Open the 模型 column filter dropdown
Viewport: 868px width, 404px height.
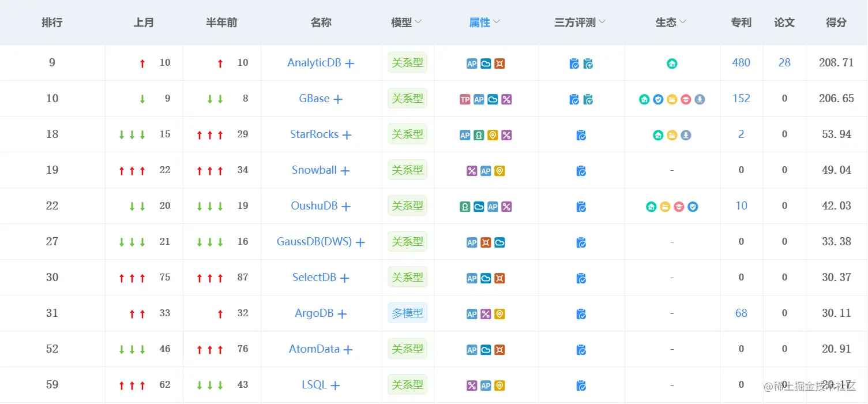419,22
